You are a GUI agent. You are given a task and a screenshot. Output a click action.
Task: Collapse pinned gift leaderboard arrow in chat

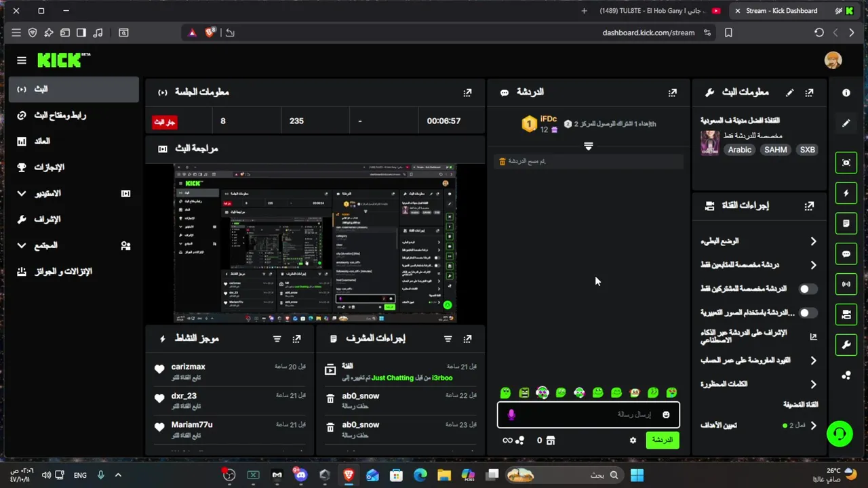coord(588,146)
